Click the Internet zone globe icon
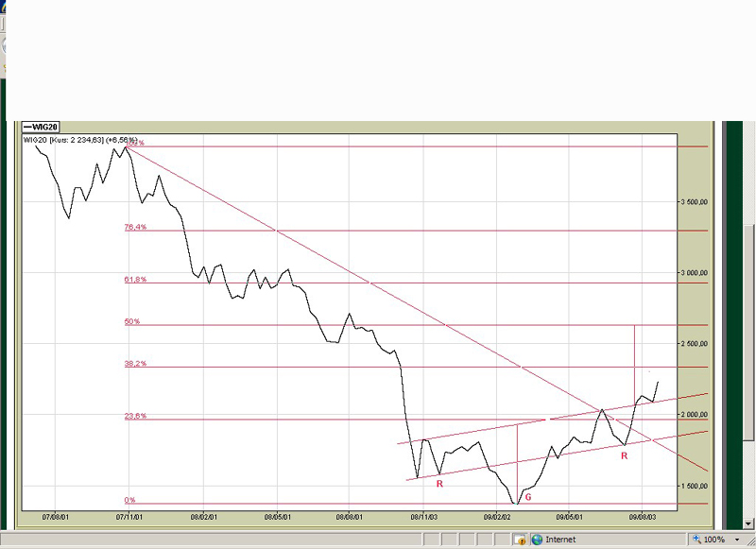Screen dimensions: 756x549 [x=537, y=540]
